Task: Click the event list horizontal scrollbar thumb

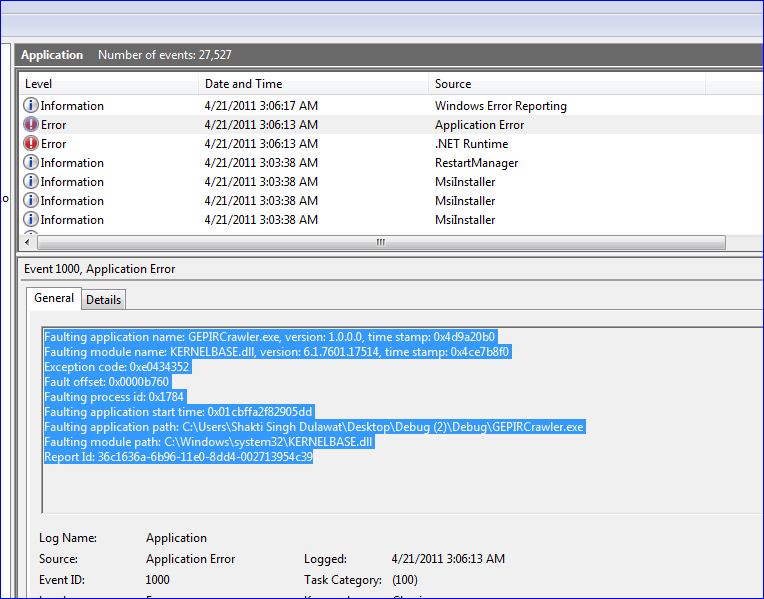Action: pos(381,242)
